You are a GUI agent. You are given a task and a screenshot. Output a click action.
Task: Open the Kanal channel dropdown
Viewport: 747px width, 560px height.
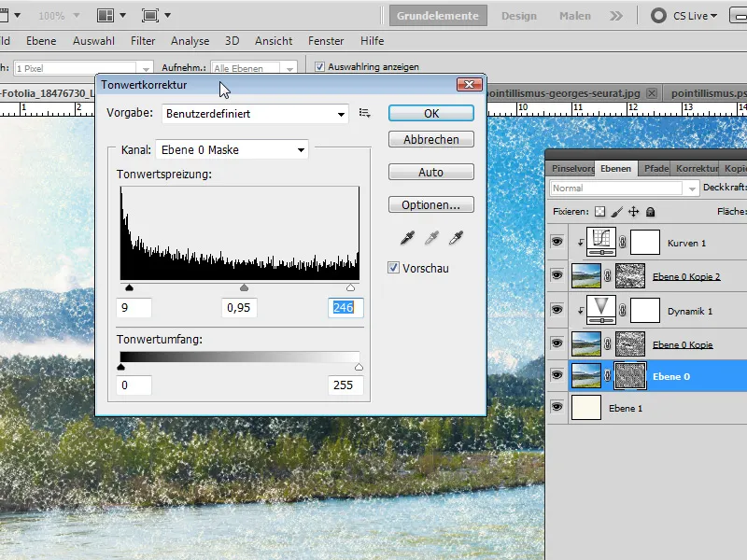[x=232, y=149]
